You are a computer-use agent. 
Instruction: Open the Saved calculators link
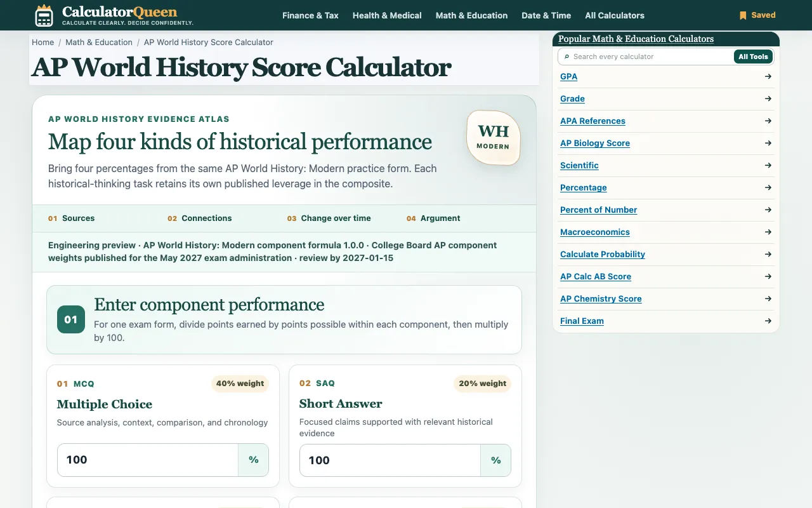coord(757,15)
